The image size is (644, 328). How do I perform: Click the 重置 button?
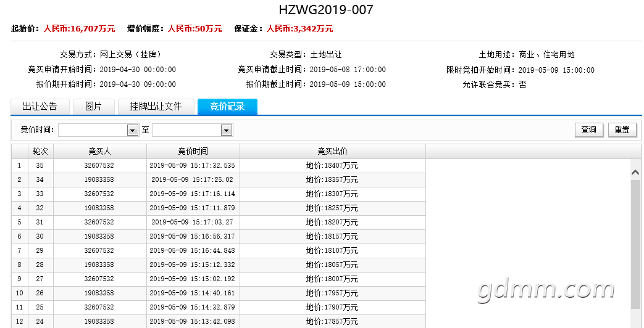pos(622,129)
